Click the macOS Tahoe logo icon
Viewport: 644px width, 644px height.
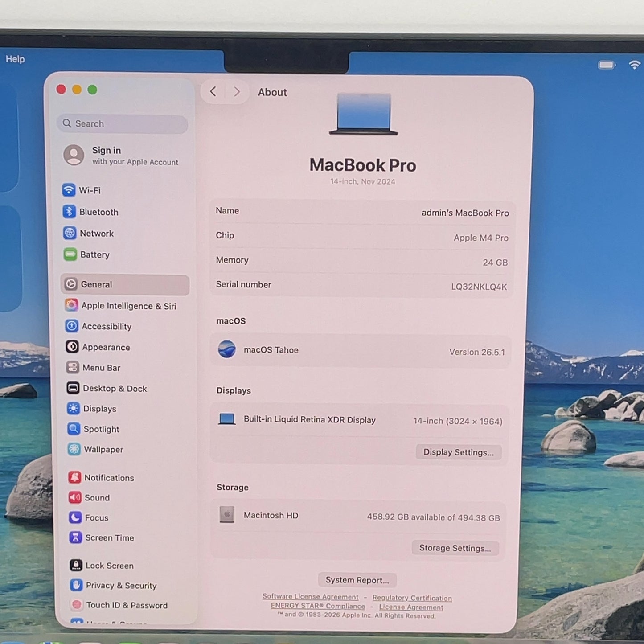point(227,349)
